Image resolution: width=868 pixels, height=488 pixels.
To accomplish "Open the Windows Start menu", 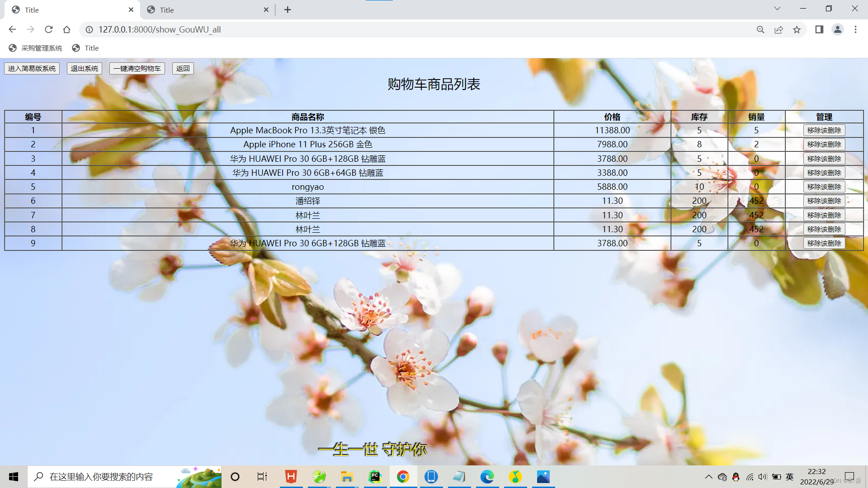I will tap(14, 477).
